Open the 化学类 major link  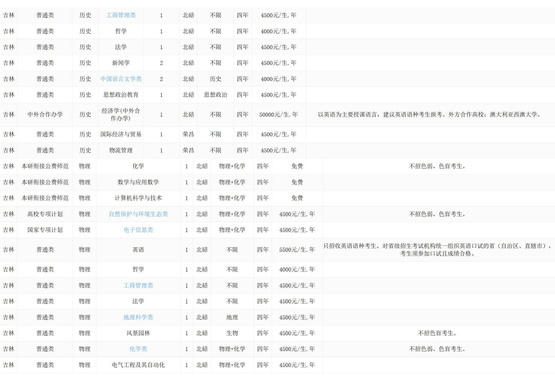(138, 349)
